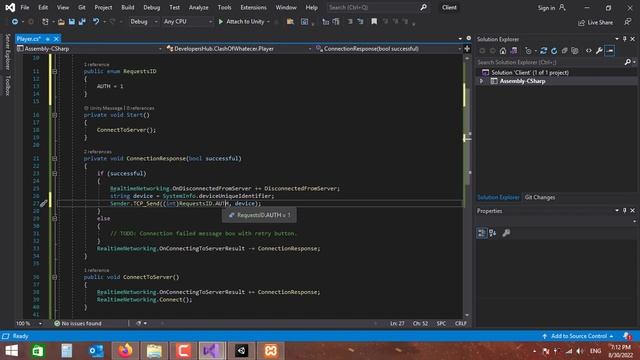Viewport: 640px width, 360px height.
Task: Expand the Assembly-CSharp project node
Action: 481,81
